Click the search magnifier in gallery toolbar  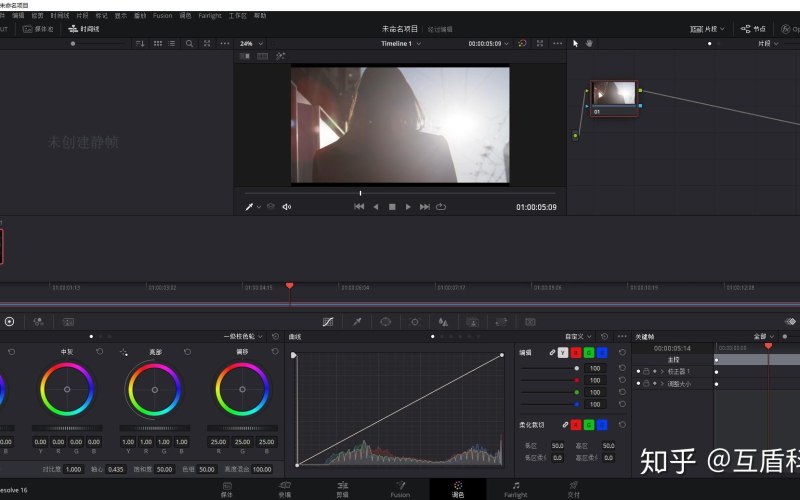coord(189,44)
